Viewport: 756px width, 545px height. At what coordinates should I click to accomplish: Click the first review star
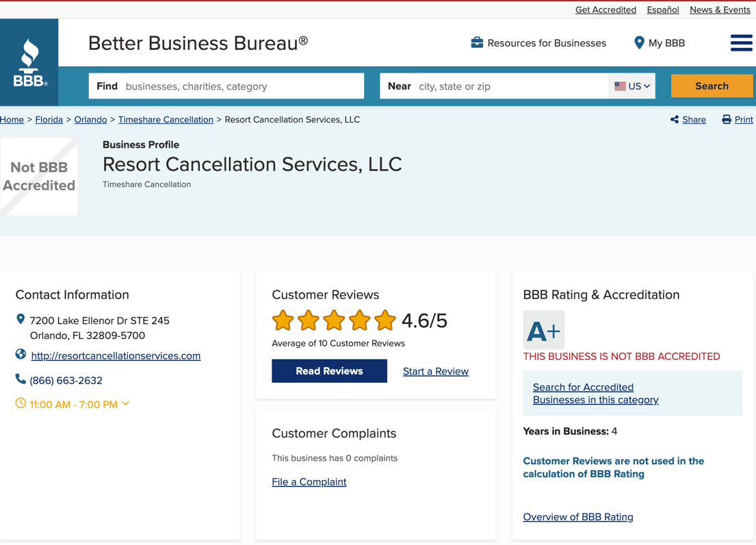click(283, 320)
